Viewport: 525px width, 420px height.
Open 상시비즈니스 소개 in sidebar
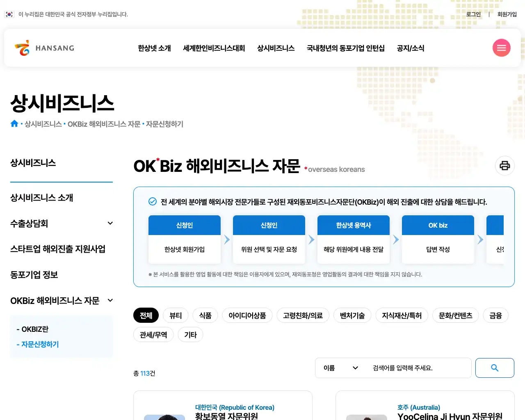tap(42, 198)
